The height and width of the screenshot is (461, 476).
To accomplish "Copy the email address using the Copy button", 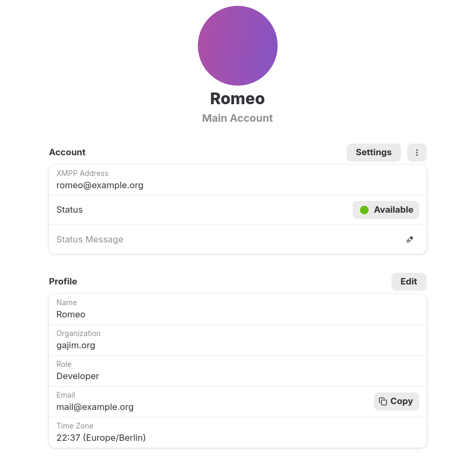I will (x=396, y=401).
